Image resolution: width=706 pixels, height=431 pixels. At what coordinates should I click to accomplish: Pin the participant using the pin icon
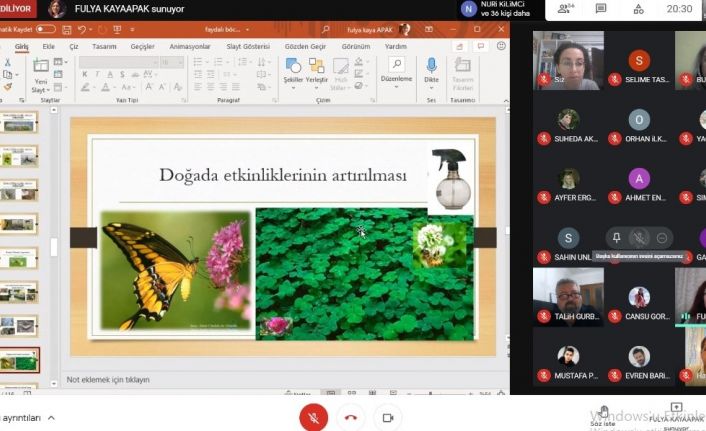616,238
